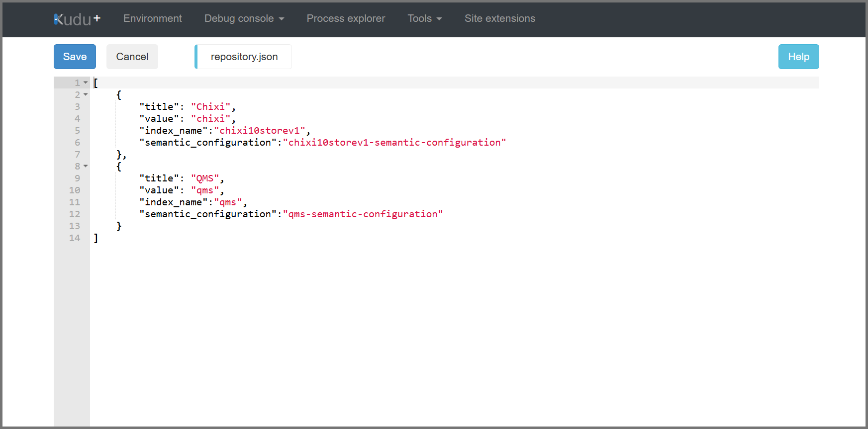Place cursor at the closing square bracket

pyautogui.click(x=96, y=238)
